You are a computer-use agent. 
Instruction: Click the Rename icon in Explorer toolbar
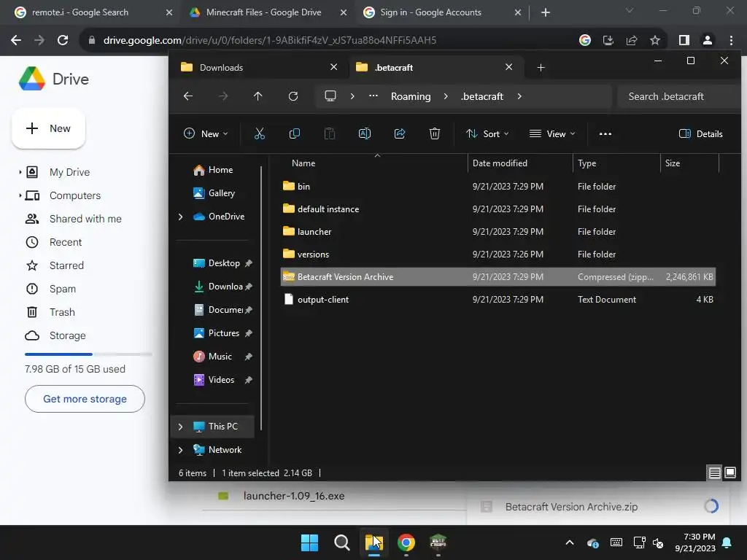365,134
